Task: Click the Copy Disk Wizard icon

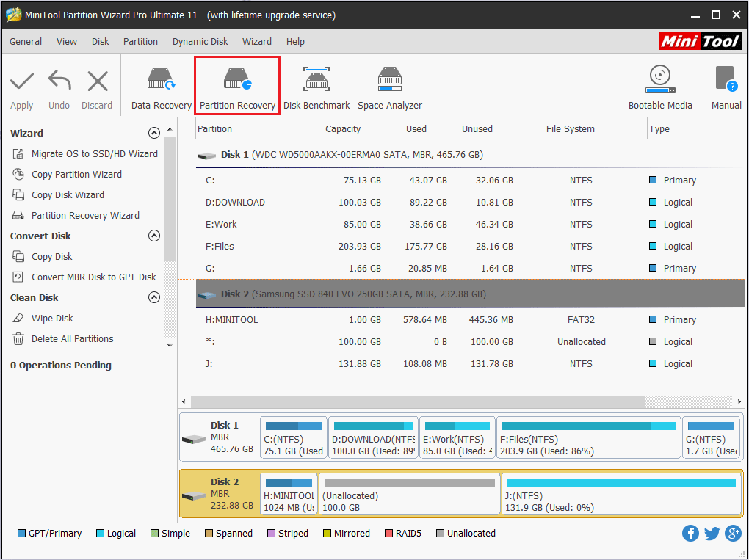Action: 18,194
